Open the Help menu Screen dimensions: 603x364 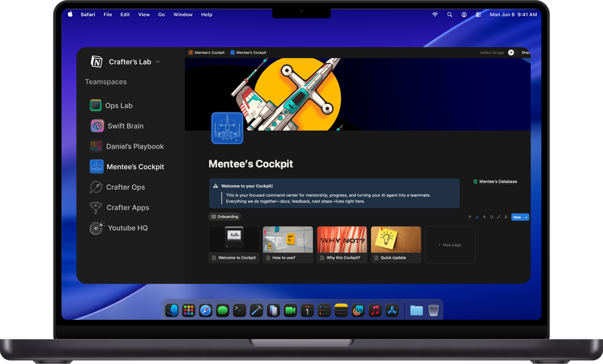pos(207,14)
